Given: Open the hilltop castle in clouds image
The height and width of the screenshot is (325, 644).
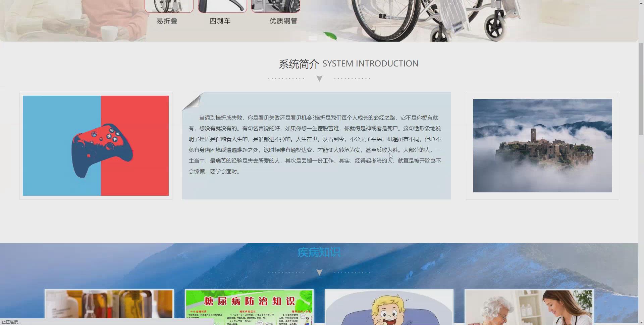Looking at the screenshot, I should (x=542, y=146).
